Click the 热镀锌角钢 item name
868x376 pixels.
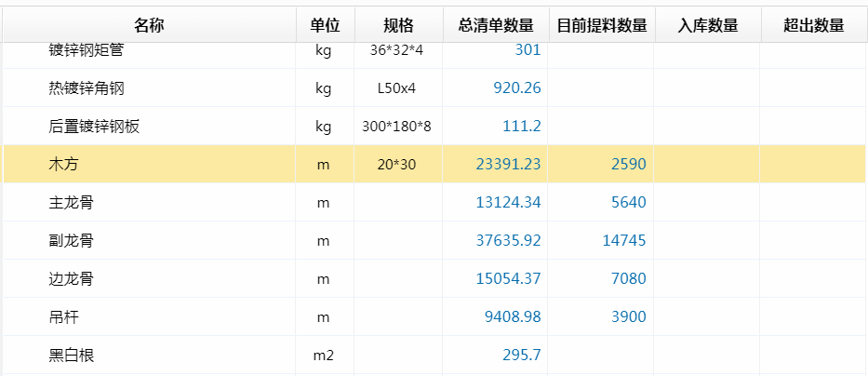(87, 88)
